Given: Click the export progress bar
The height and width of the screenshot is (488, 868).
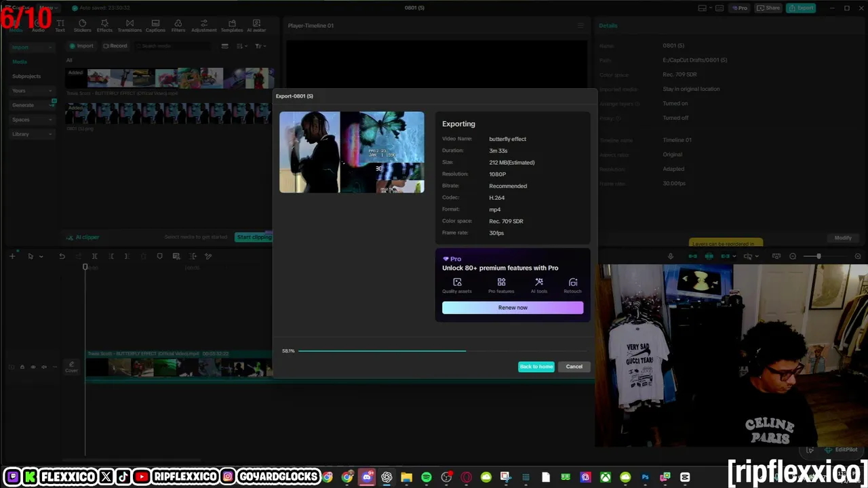Looking at the screenshot, I should [442, 351].
